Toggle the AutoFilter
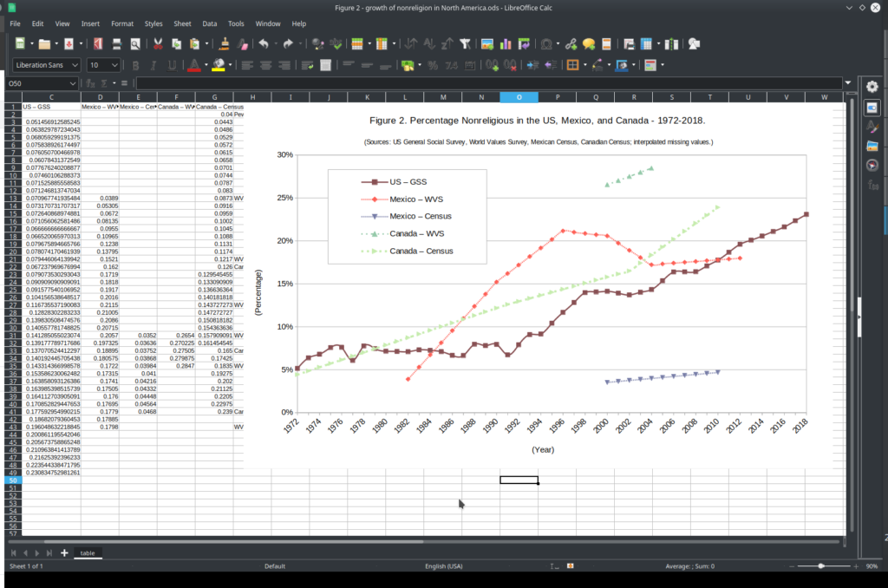 tap(465, 44)
